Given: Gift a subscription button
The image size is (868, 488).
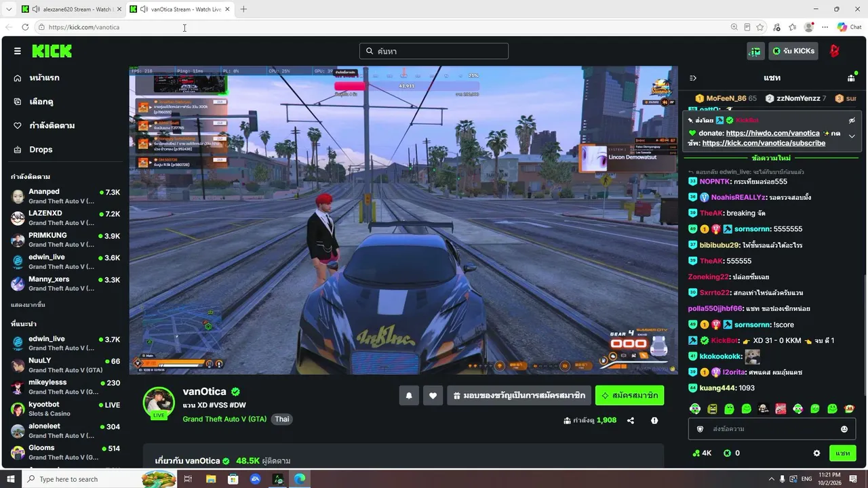Looking at the screenshot, I should [x=519, y=395].
